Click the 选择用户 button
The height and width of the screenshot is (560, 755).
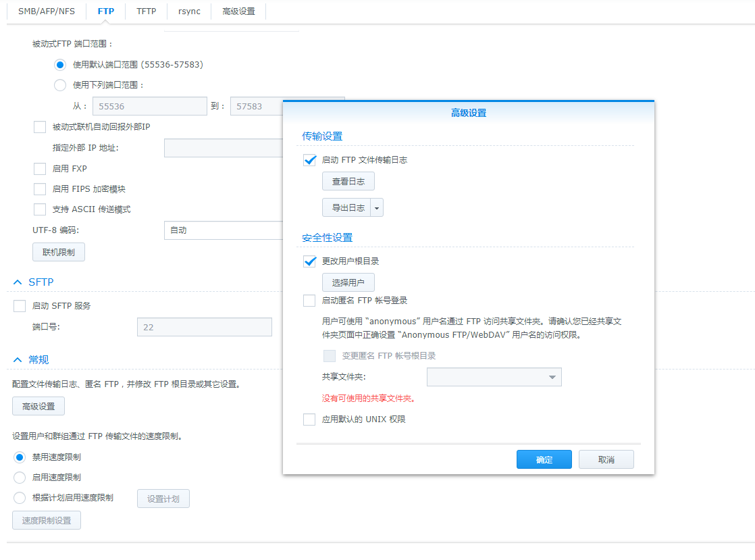[348, 282]
